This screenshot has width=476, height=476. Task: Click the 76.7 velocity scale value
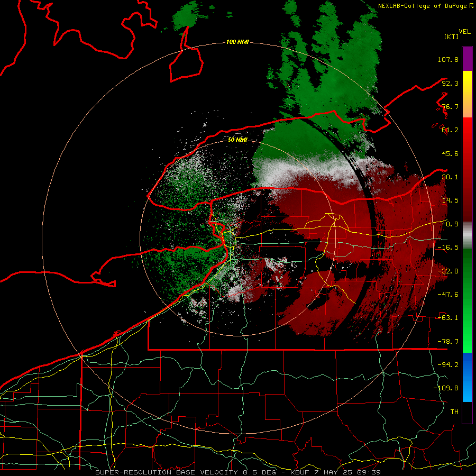tap(450, 106)
